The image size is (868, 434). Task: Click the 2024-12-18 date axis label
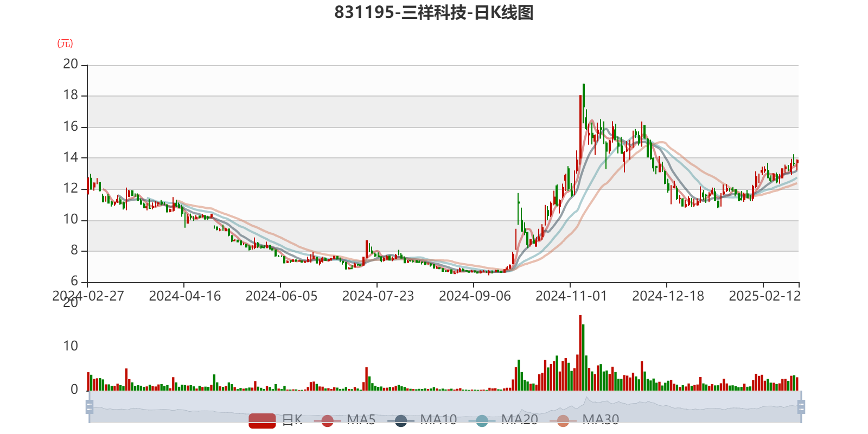pyautogui.click(x=668, y=296)
